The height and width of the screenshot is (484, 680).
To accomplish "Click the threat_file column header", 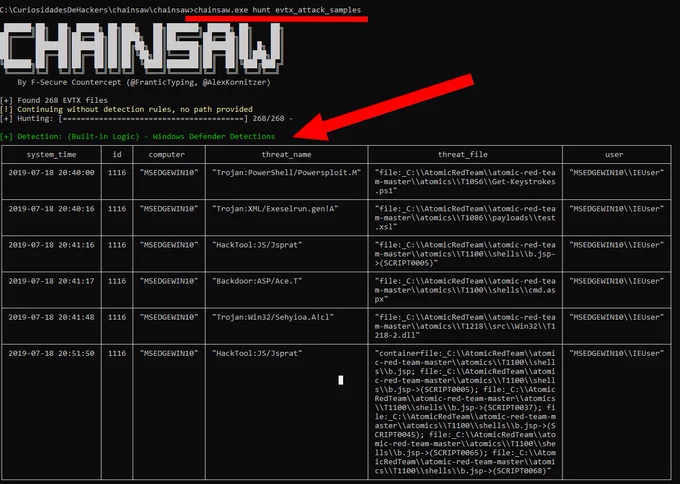I will 463,154.
